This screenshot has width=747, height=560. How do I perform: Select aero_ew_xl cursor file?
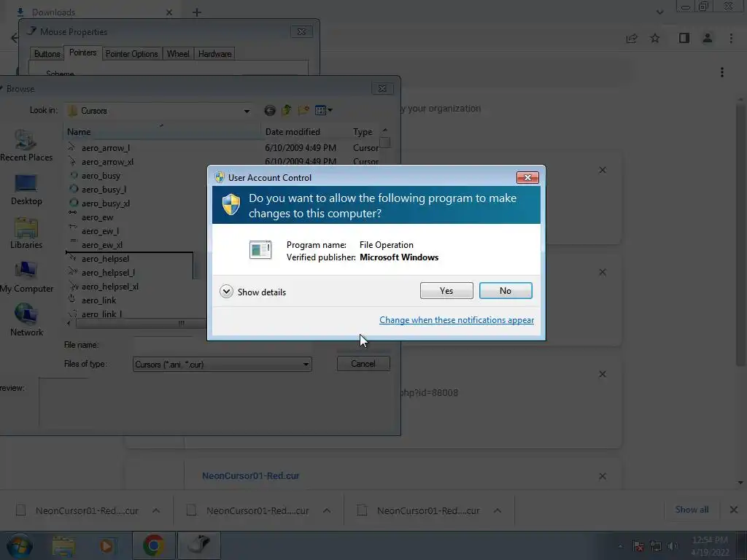click(102, 245)
